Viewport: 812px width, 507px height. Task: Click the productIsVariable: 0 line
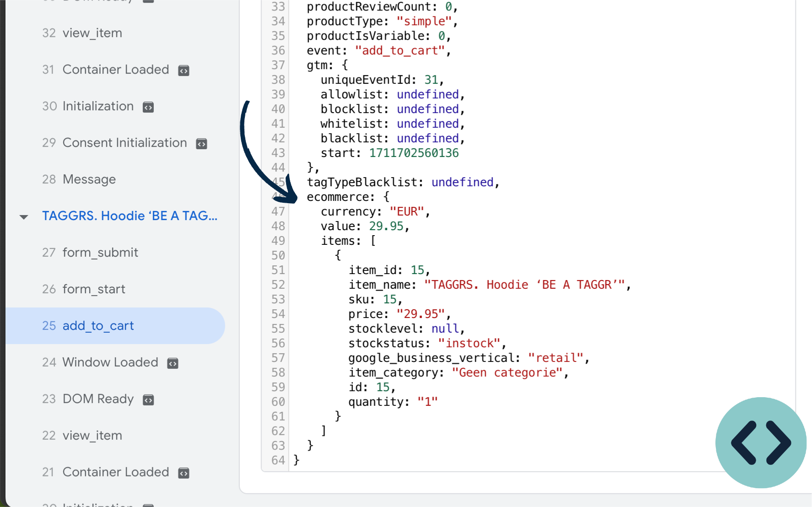click(x=379, y=36)
